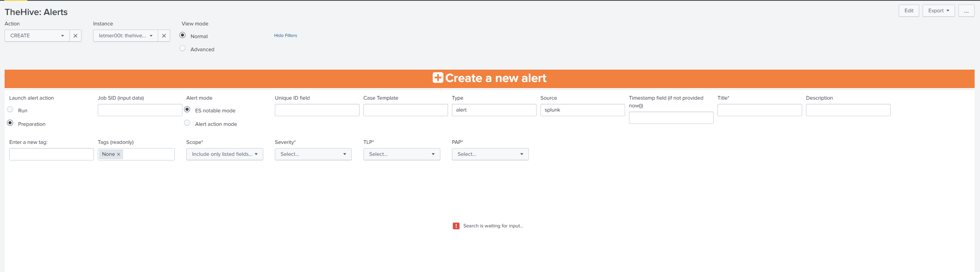Screen dimensions: 980x272
Task: Focus the Case Template input
Action: [x=406, y=110]
